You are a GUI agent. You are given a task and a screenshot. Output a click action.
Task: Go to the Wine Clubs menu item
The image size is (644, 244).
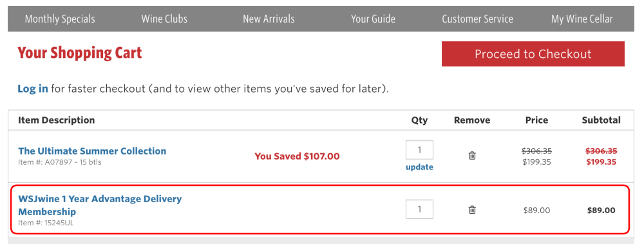[164, 19]
